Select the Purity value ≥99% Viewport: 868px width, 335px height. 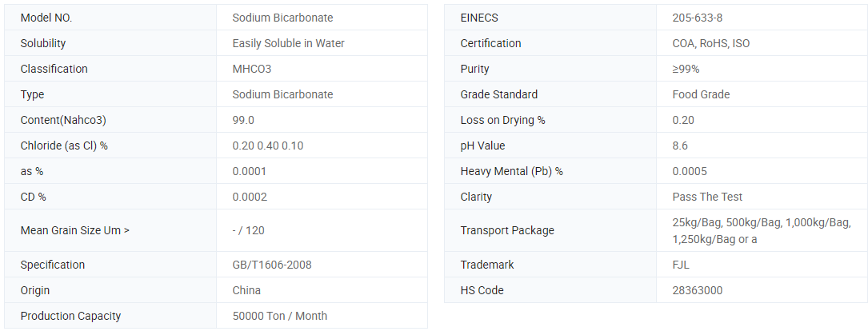(686, 69)
